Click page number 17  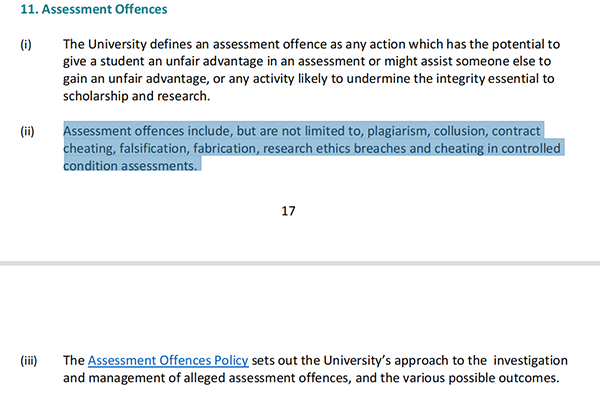[288, 211]
